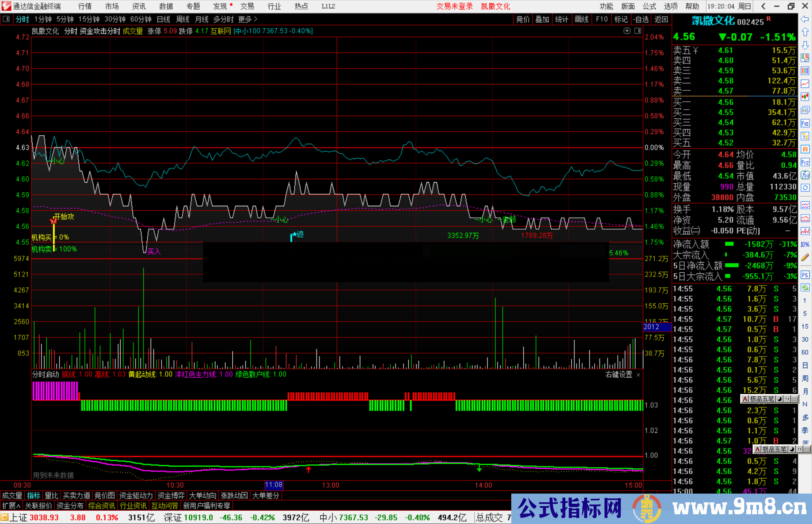
Task: Click the 叠加 overlay button
Action: click(x=542, y=19)
